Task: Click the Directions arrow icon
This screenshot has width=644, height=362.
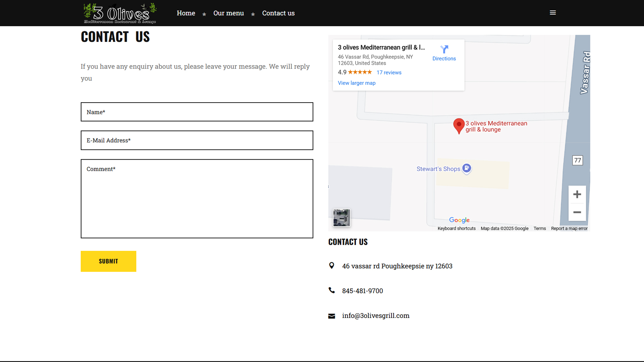Action: [444, 50]
